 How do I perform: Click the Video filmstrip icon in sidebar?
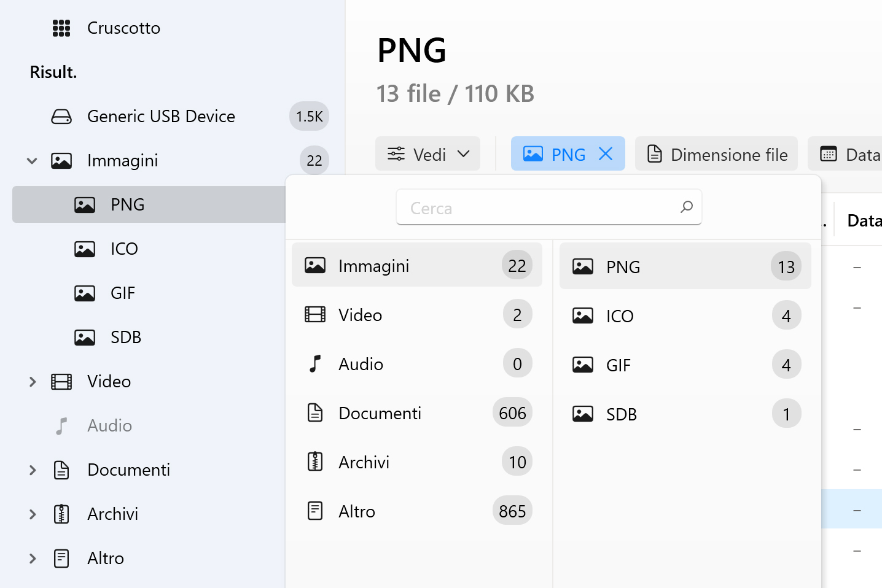(x=61, y=382)
